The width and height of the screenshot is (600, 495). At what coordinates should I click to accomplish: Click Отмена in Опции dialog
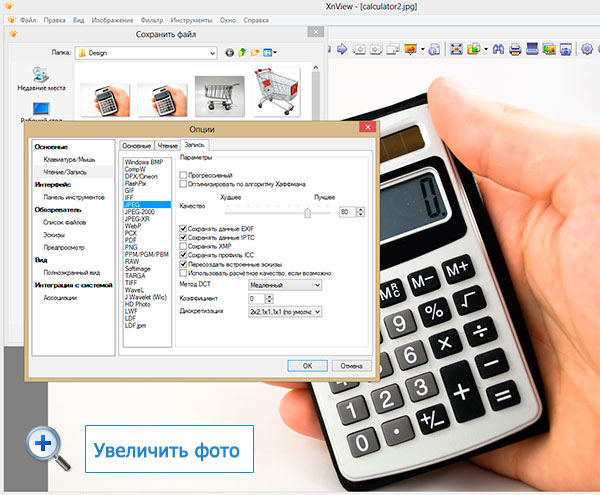point(351,366)
